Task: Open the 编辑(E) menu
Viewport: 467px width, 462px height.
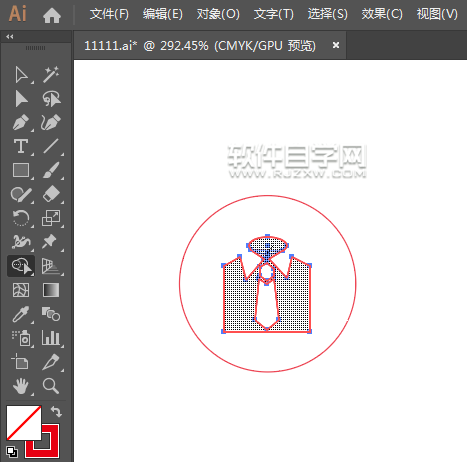Action: (x=163, y=14)
